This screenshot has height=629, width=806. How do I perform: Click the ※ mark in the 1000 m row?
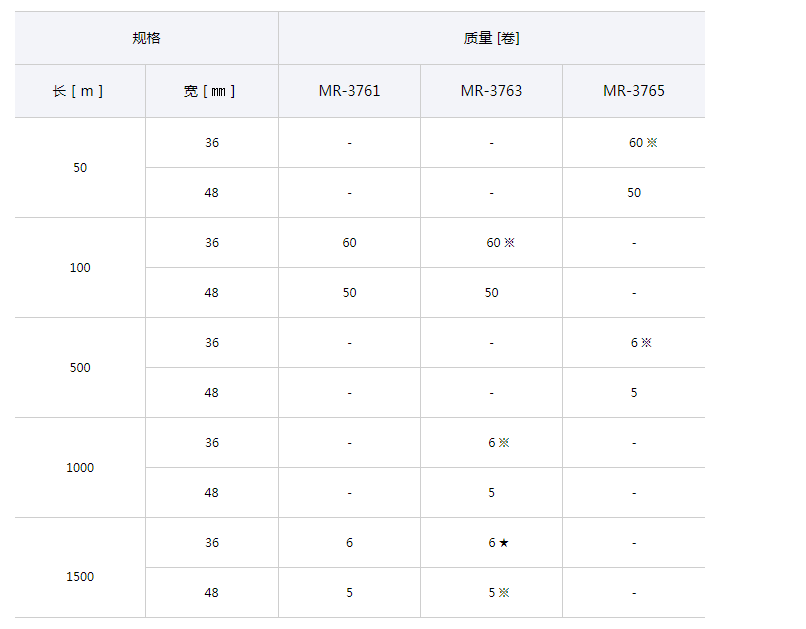[x=504, y=443]
